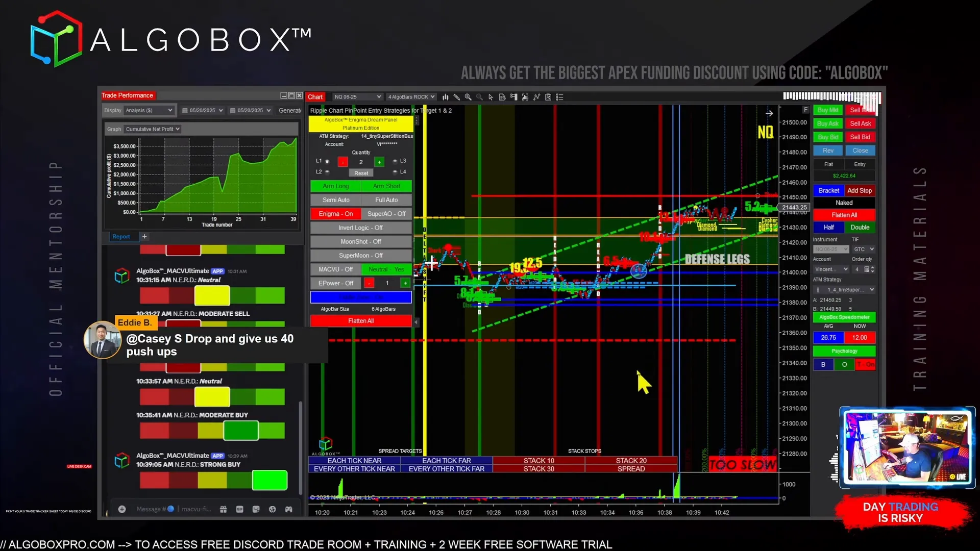980x551 pixels.
Task: Open the second 05/20/2025 end date picker
Action: tap(251, 110)
